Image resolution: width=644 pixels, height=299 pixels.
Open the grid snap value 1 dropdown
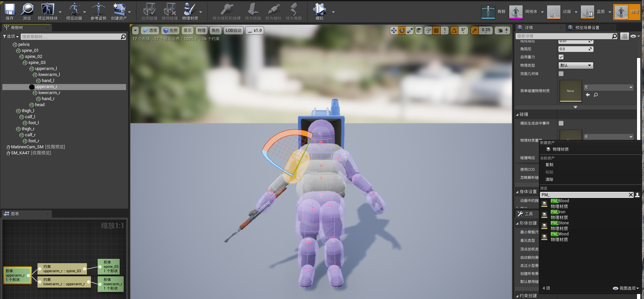point(445,30)
